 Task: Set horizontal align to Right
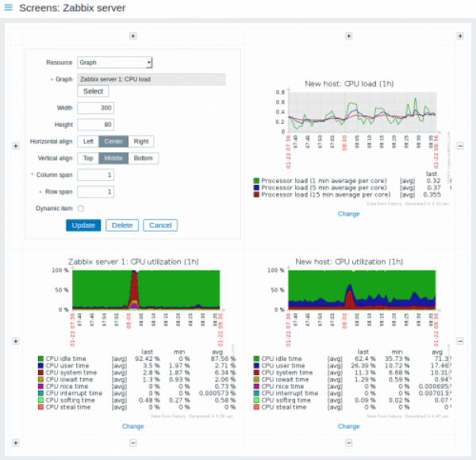click(140, 141)
